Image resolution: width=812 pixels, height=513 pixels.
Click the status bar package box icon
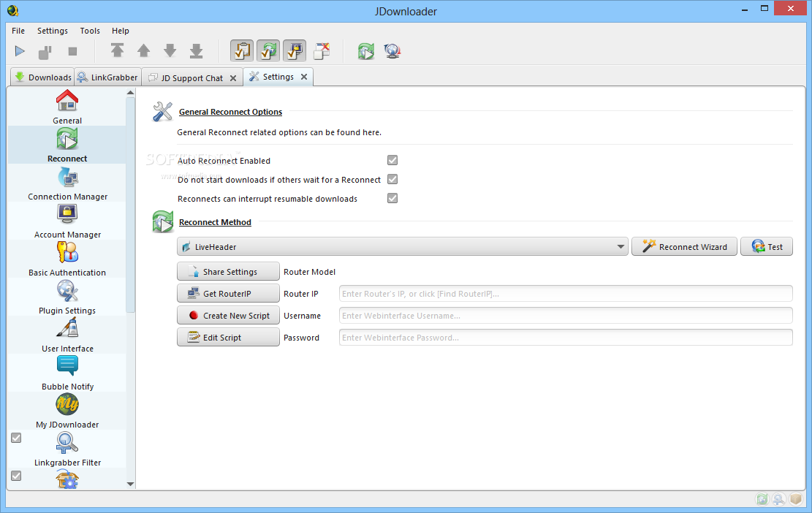coord(796,499)
